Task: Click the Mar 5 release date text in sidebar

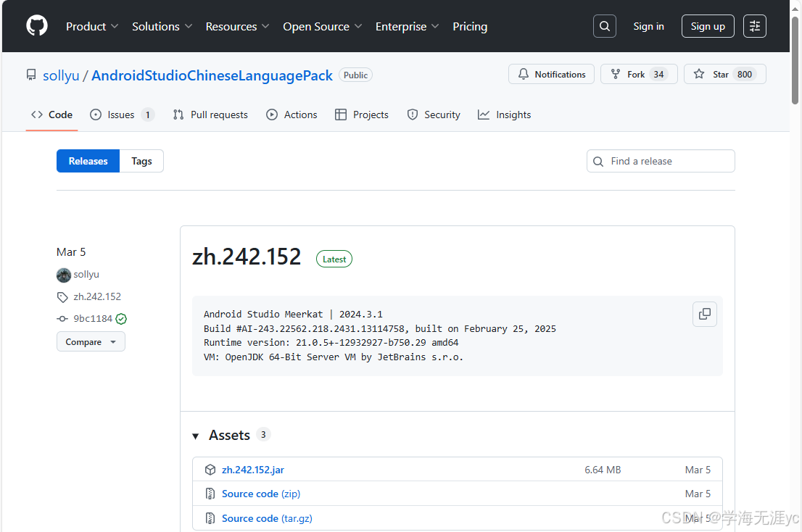Action: [x=71, y=252]
